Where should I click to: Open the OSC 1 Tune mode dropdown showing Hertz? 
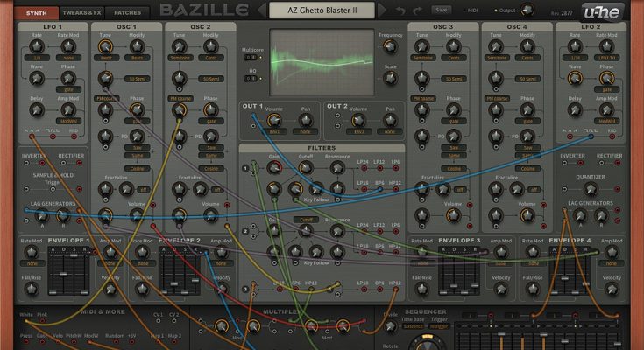106,56
